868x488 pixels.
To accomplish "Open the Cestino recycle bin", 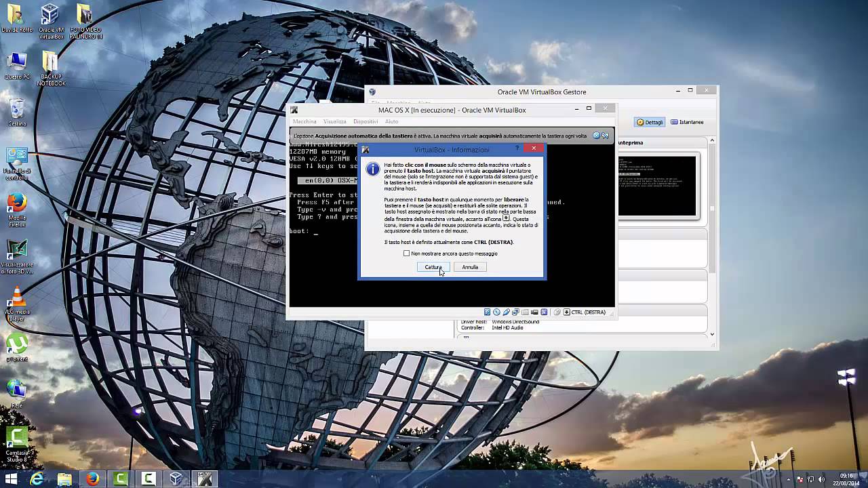I will point(17,113).
